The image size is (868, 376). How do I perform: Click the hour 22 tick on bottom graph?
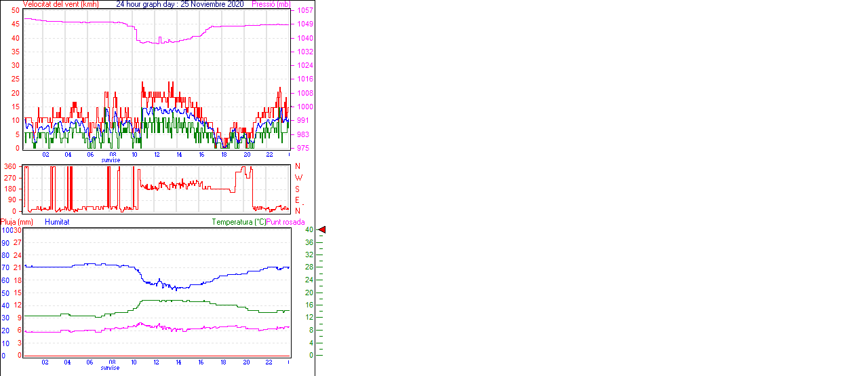click(269, 362)
